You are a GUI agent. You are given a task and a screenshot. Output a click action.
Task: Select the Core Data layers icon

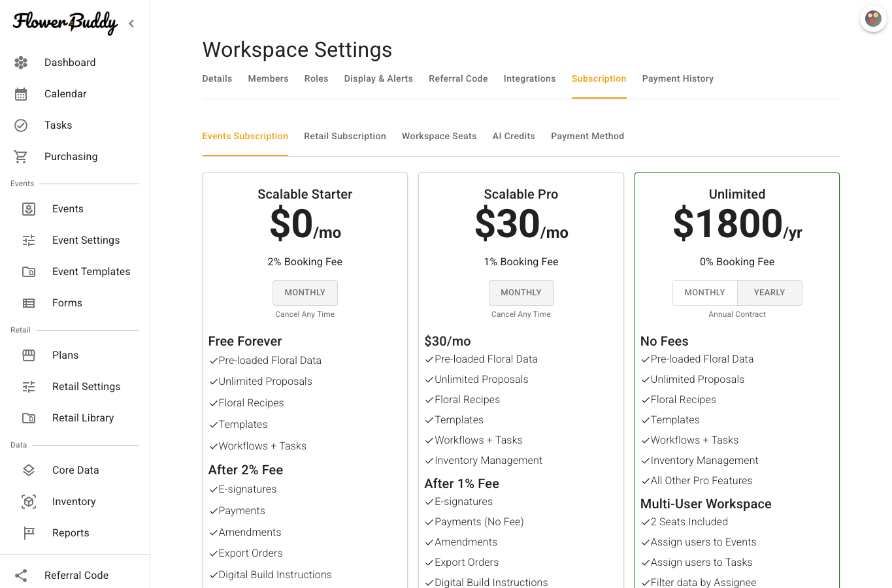click(29, 470)
